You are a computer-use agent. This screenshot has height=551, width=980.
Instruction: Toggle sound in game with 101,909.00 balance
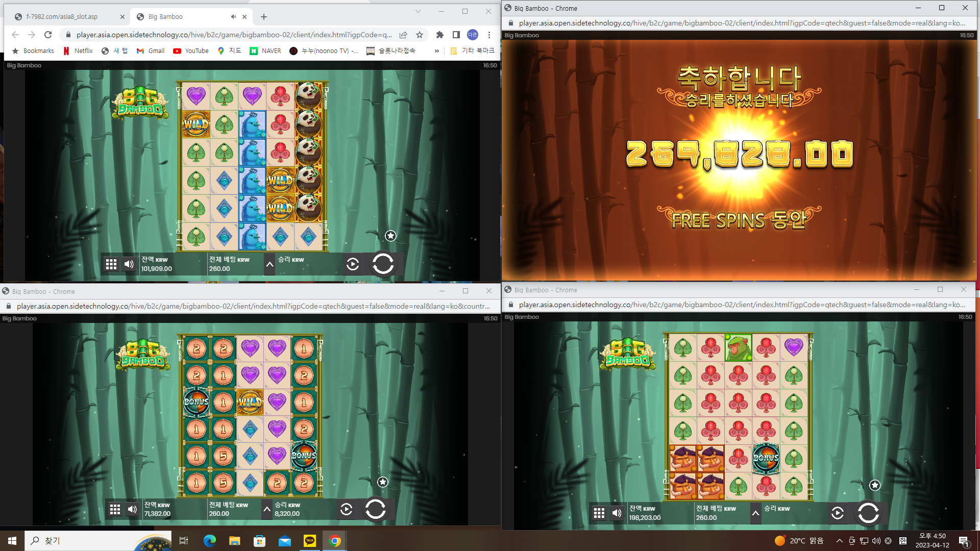129,264
